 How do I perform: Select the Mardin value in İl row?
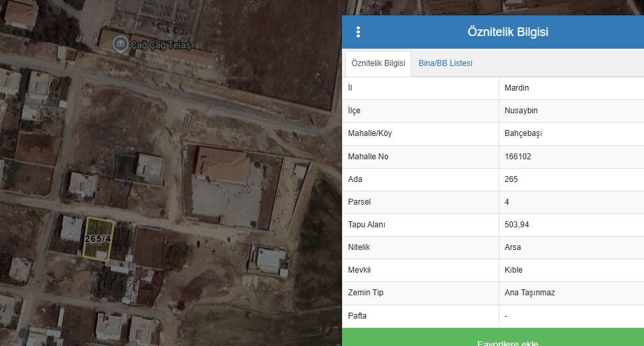tap(517, 88)
